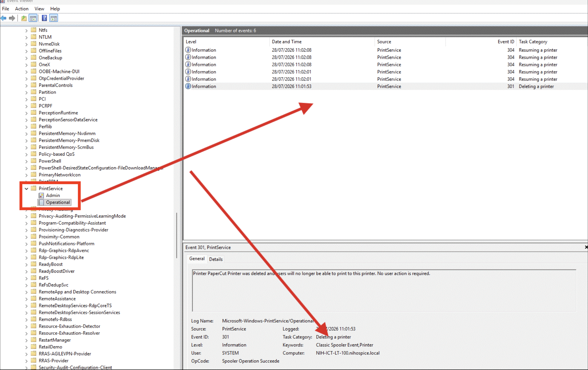Click the console tree vertical scrollbar
588x370 pixels.
point(177,235)
